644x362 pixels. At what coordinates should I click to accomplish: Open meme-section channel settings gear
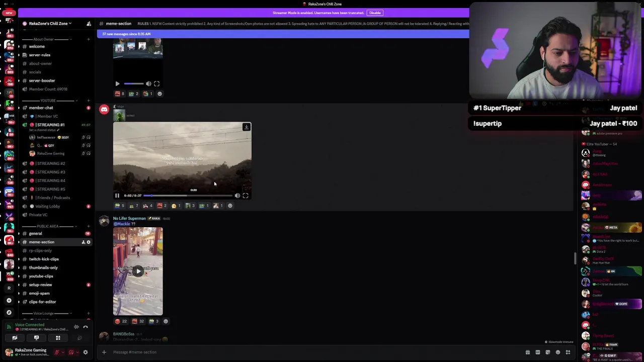(89, 242)
